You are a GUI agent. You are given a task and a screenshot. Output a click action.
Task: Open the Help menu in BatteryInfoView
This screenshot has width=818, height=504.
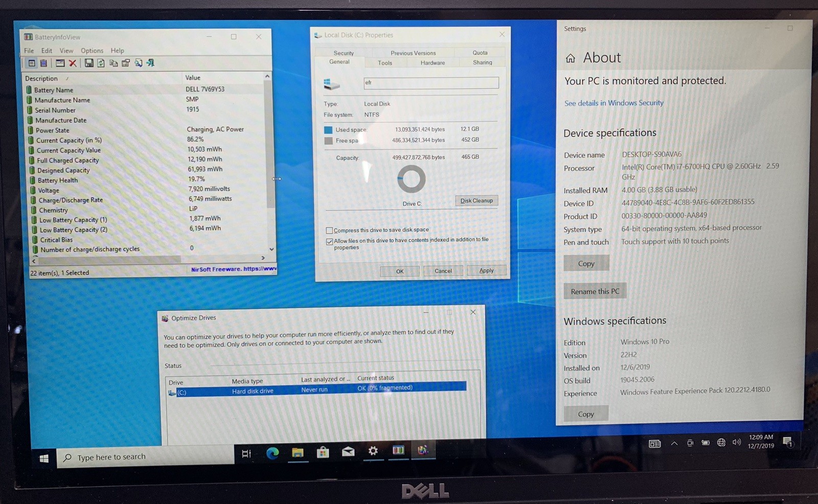(118, 51)
